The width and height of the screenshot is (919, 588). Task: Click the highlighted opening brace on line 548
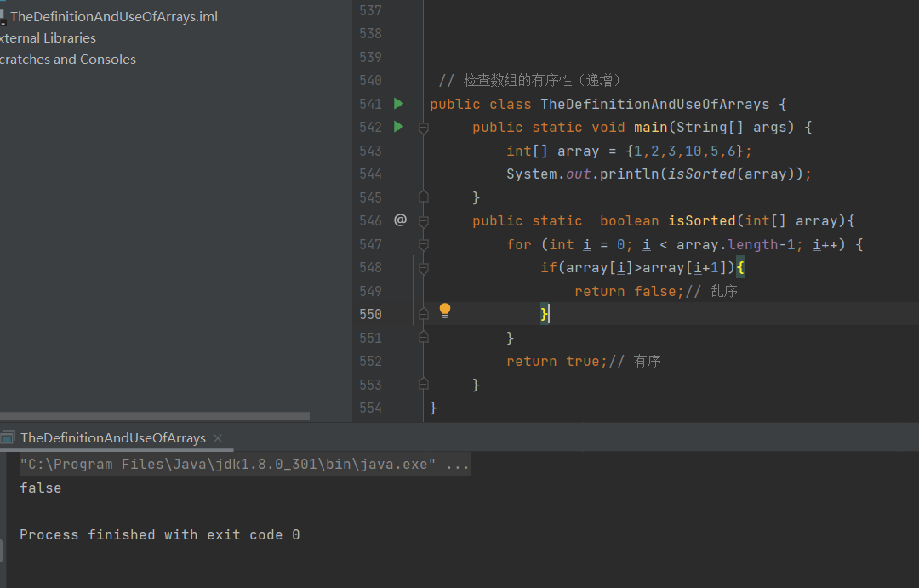click(740, 268)
